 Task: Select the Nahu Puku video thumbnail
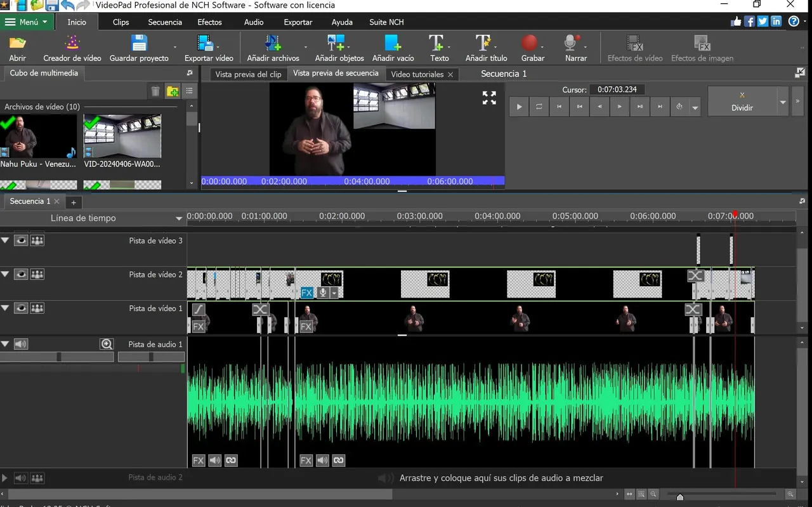pos(38,136)
